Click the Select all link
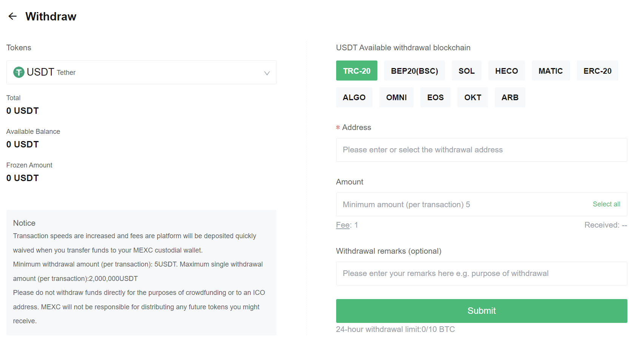 point(606,204)
